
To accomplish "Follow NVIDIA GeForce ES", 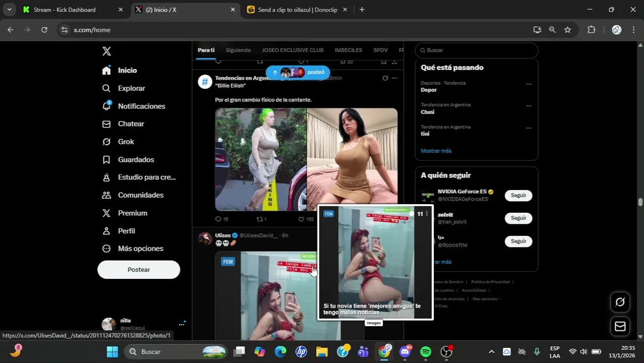I will pyautogui.click(x=518, y=196).
